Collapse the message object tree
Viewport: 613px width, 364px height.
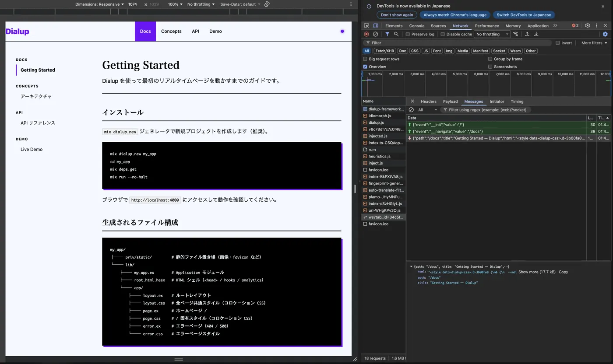point(411,266)
